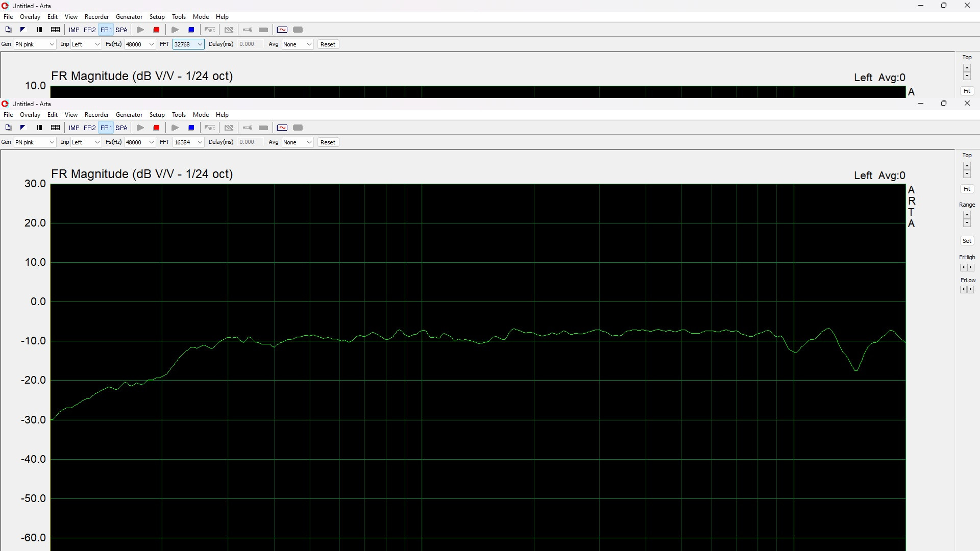Click red stop recording icon in lower window

[x=157, y=128]
